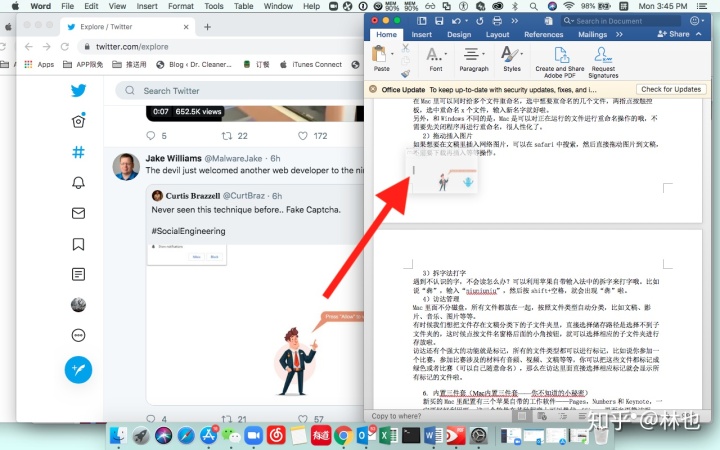The height and width of the screenshot is (450, 720).
Task: Save the Word document via toolbar icon
Action: tap(439, 21)
